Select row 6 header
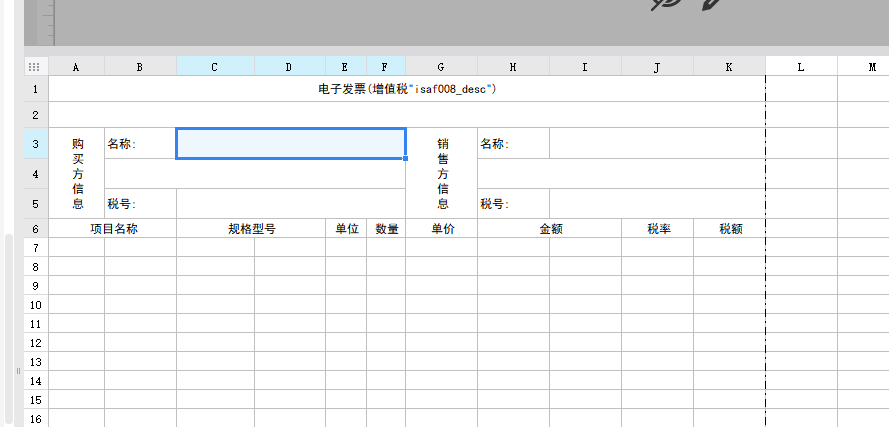 36,229
